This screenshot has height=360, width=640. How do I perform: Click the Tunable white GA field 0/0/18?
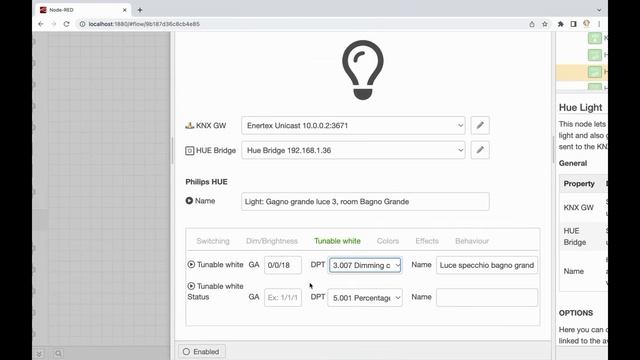tap(283, 265)
